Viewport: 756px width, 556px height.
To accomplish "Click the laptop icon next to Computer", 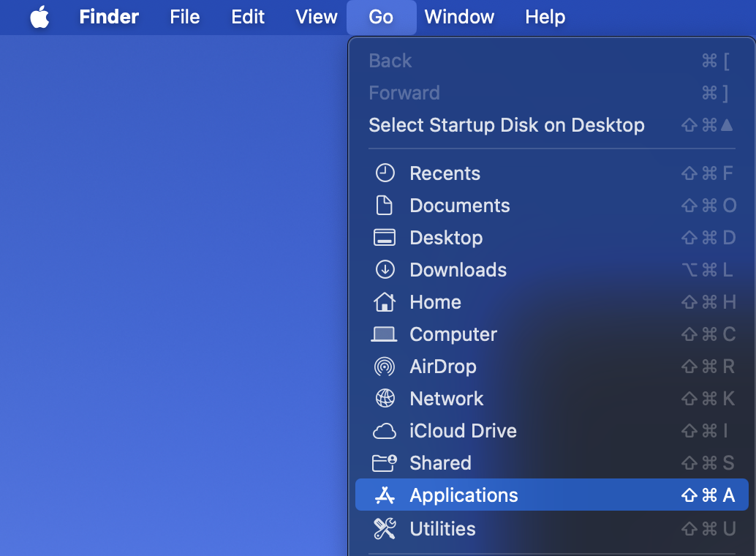I will tap(385, 334).
